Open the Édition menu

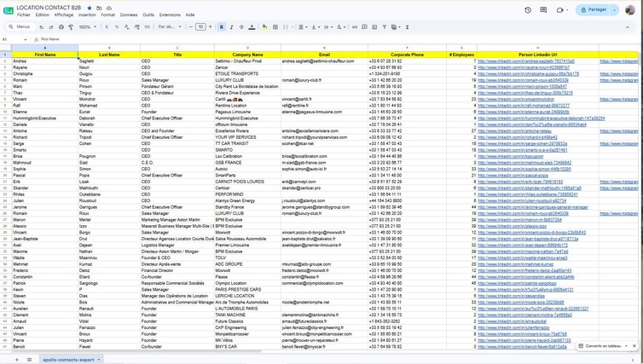pyautogui.click(x=43, y=14)
